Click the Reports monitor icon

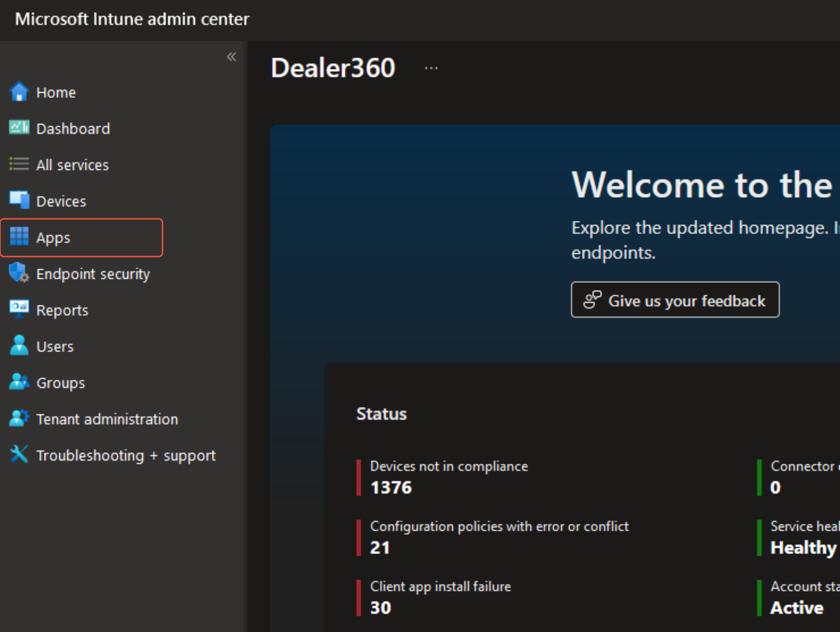tap(19, 309)
